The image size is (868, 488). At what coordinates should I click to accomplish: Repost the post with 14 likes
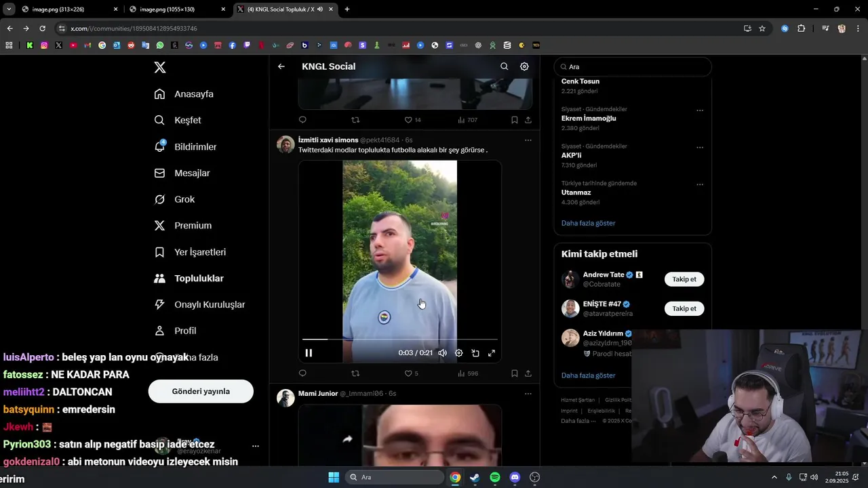pyautogui.click(x=355, y=120)
